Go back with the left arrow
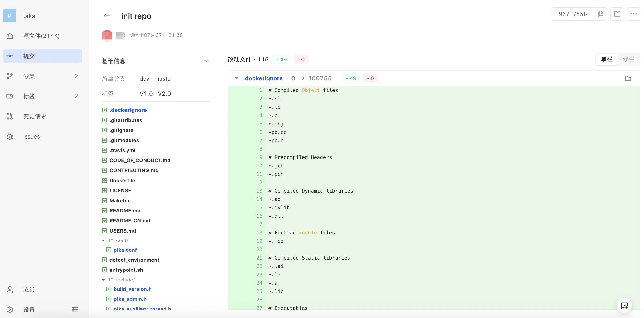Viewport: 644px width, 318px height. tap(107, 16)
